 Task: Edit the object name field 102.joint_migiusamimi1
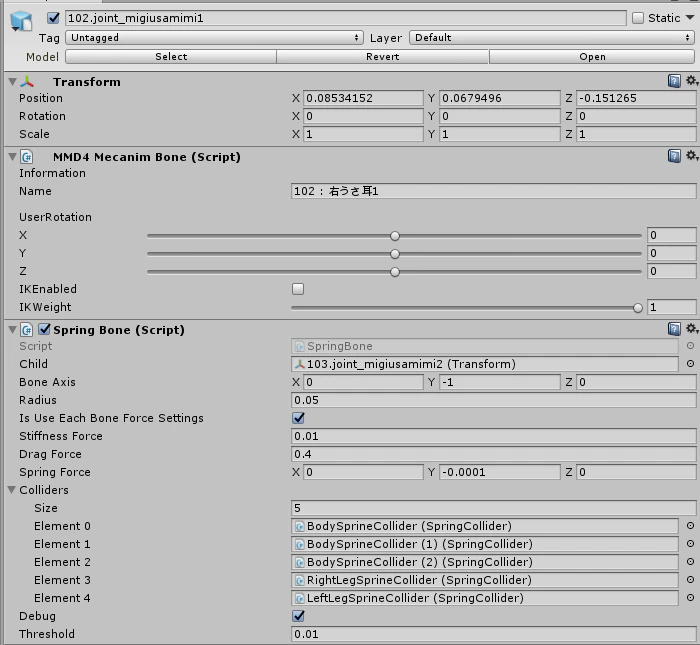point(346,18)
